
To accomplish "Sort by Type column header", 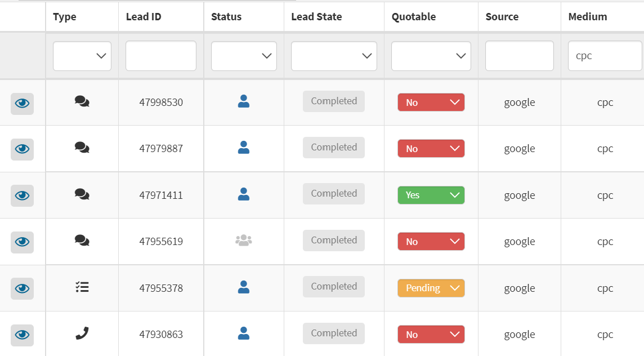I will click(x=65, y=17).
